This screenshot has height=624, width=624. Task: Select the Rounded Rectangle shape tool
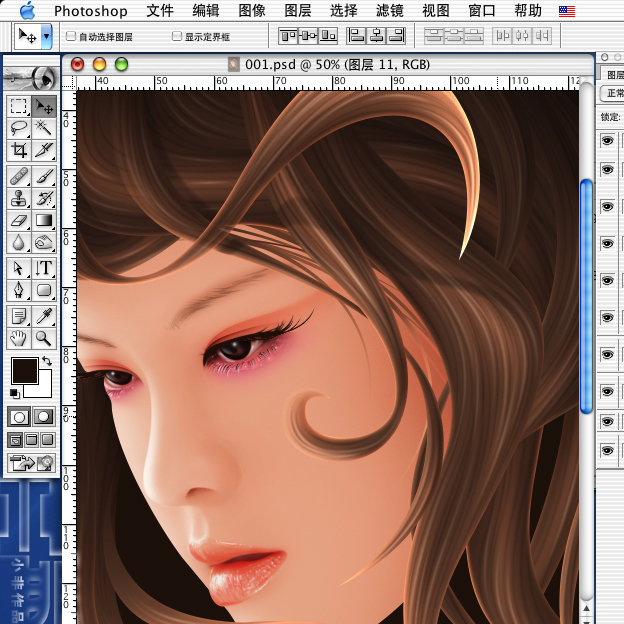(x=44, y=290)
